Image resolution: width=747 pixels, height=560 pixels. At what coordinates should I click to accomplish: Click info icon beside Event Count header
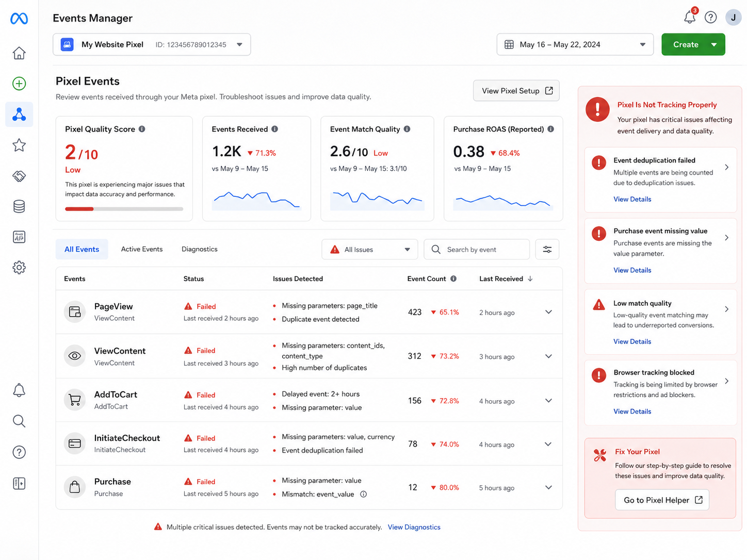coord(453,278)
